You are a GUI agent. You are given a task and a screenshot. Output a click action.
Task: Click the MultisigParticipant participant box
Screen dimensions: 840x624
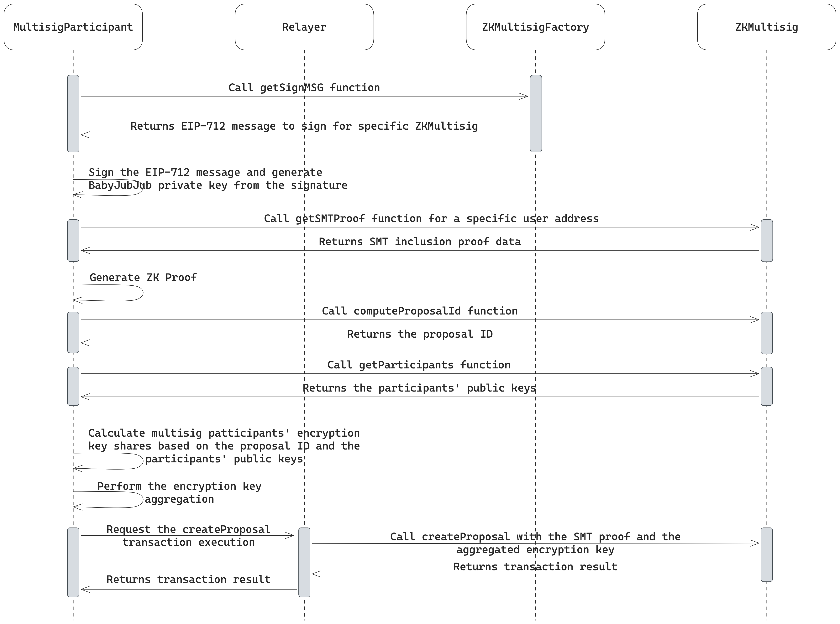[73, 27]
